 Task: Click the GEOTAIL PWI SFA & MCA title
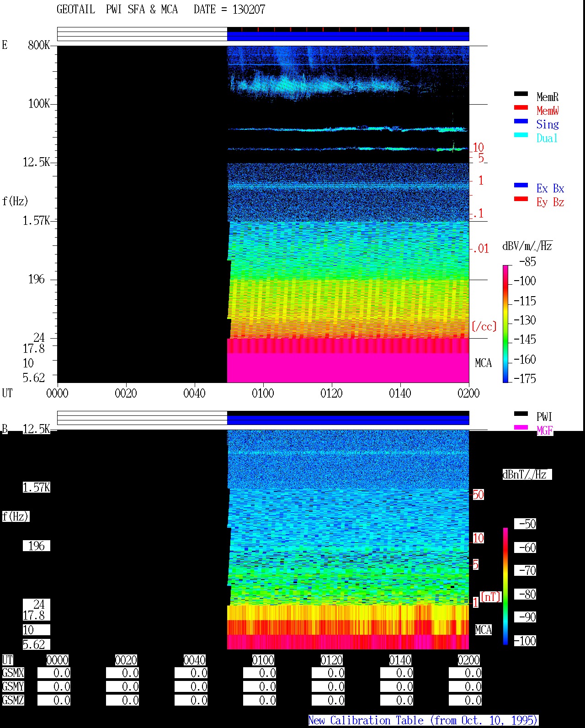[x=117, y=9]
